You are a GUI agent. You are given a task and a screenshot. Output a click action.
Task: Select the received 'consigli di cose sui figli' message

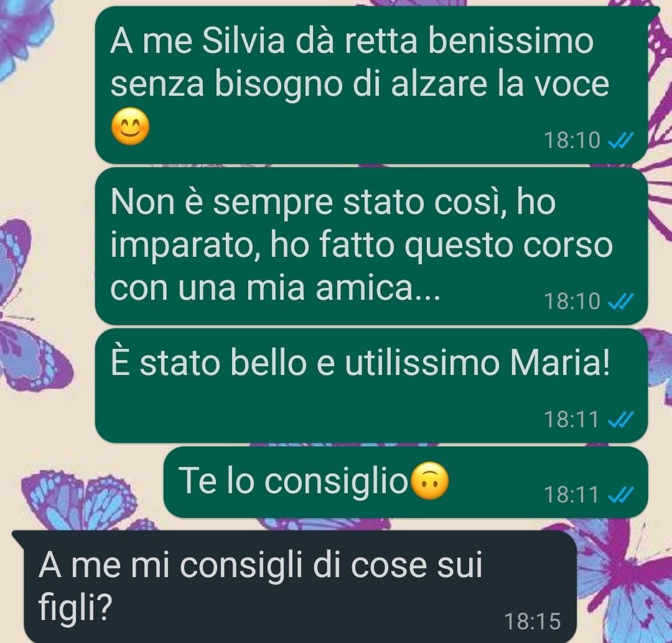pos(296,586)
